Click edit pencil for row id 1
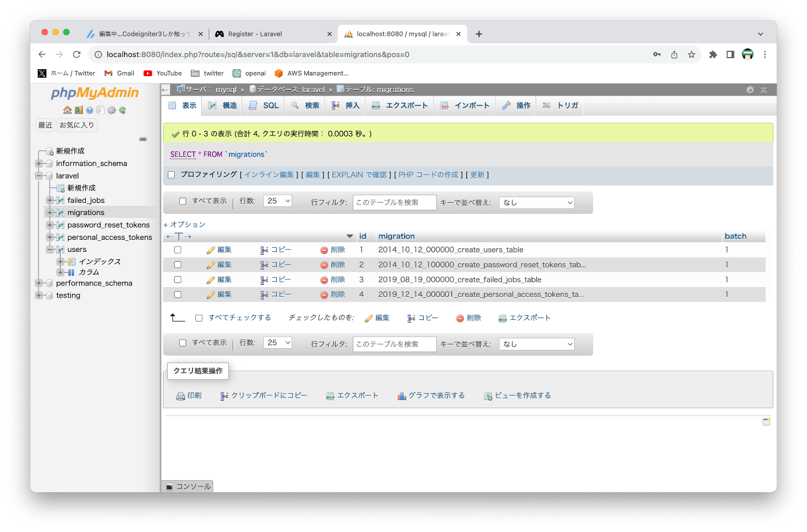The height and width of the screenshot is (532, 807). pyautogui.click(x=210, y=250)
